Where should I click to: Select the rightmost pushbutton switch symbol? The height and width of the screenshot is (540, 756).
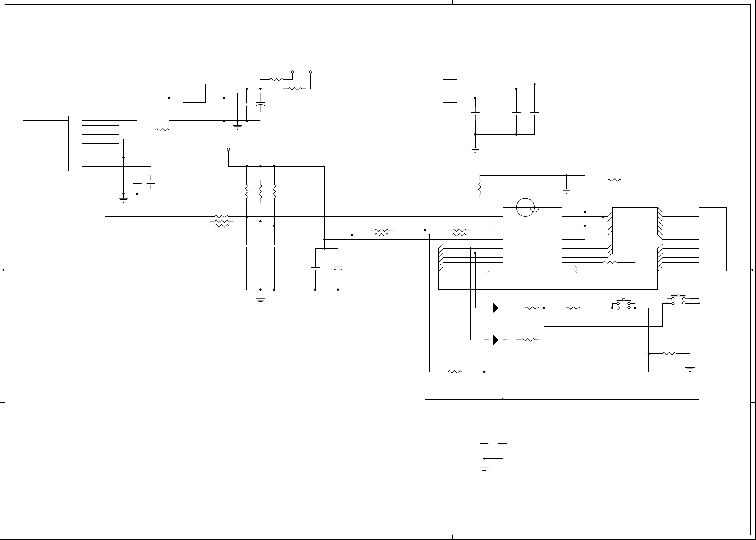pos(678,301)
